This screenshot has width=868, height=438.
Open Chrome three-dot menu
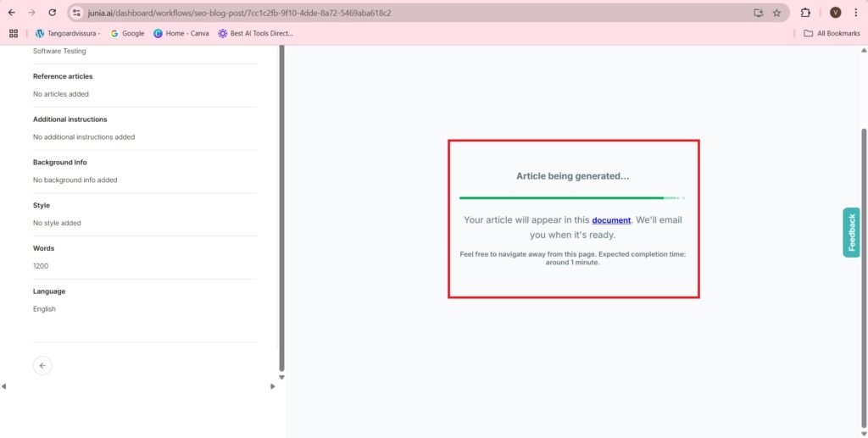856,12
